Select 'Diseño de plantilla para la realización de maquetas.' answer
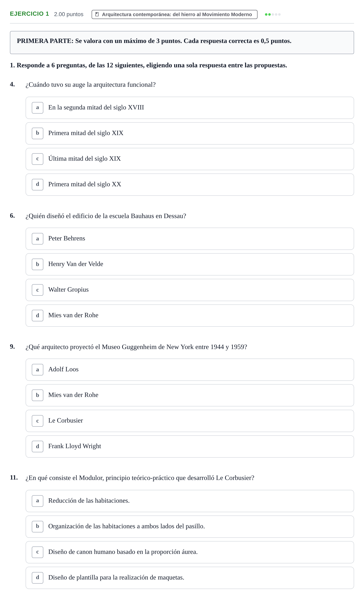This screenshot has width=364, height=608. coord(190,578)
